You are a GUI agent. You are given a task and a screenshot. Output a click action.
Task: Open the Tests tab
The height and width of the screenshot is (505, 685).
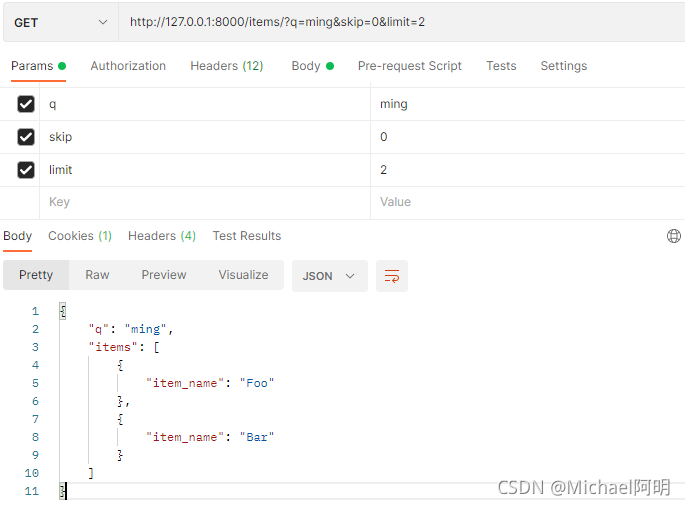501,66
